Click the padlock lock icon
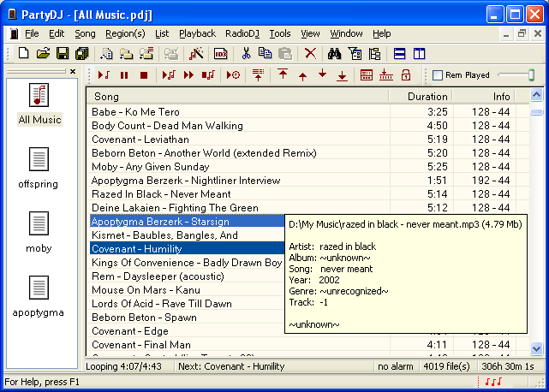 [x=406, y=75]
